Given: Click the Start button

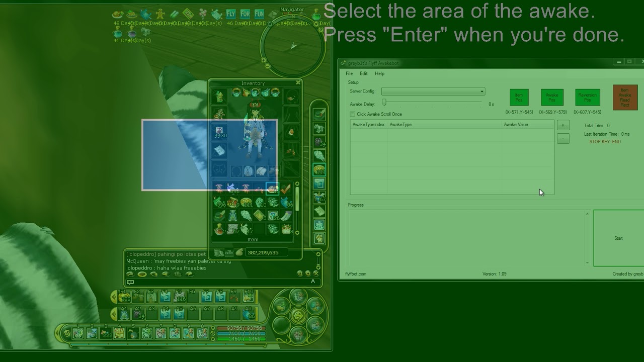Looking at the screenshot, I should click(618, 238).
